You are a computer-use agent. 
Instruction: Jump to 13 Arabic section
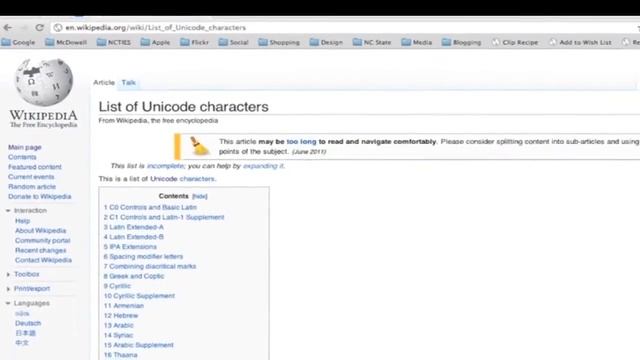click(118, 325)
